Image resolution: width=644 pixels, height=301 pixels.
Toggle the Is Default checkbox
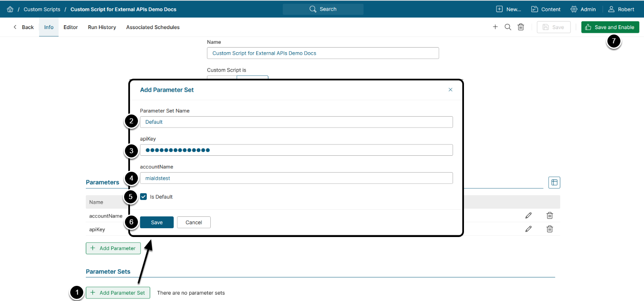143,197
